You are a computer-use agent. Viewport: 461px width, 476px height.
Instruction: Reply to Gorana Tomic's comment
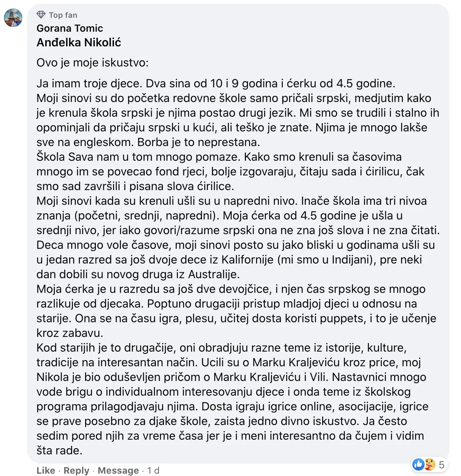pos(76,470)
